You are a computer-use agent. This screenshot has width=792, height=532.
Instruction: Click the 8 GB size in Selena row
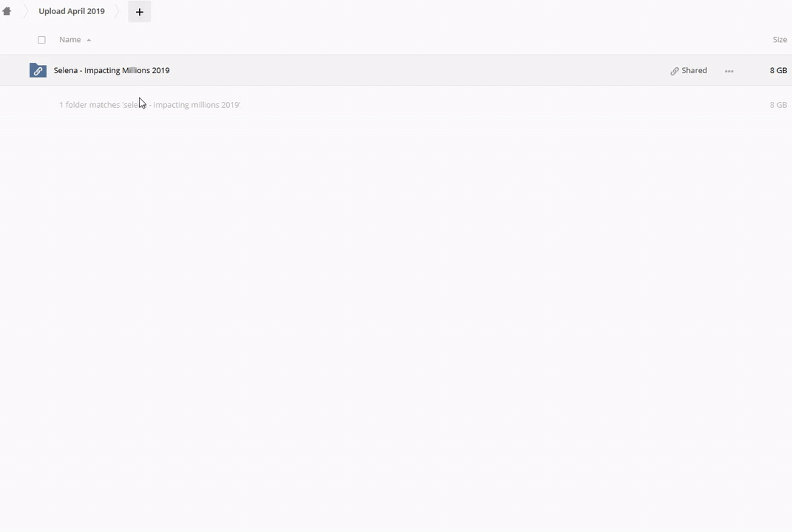point(778,70)
